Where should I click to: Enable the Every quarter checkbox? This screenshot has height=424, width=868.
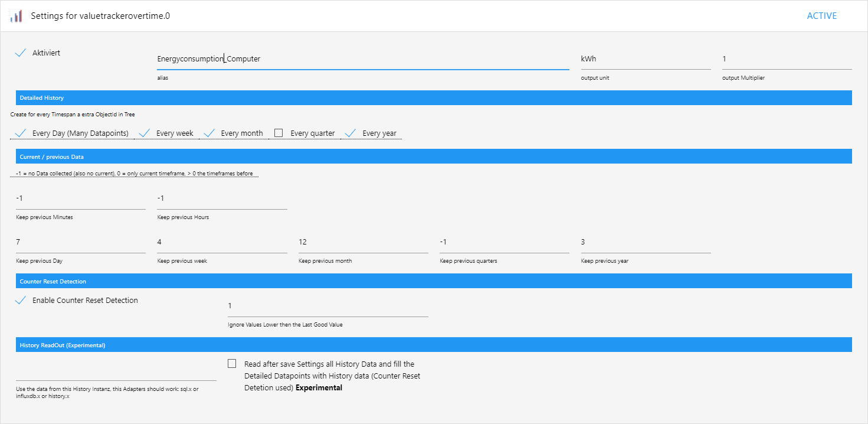(279, 133)
